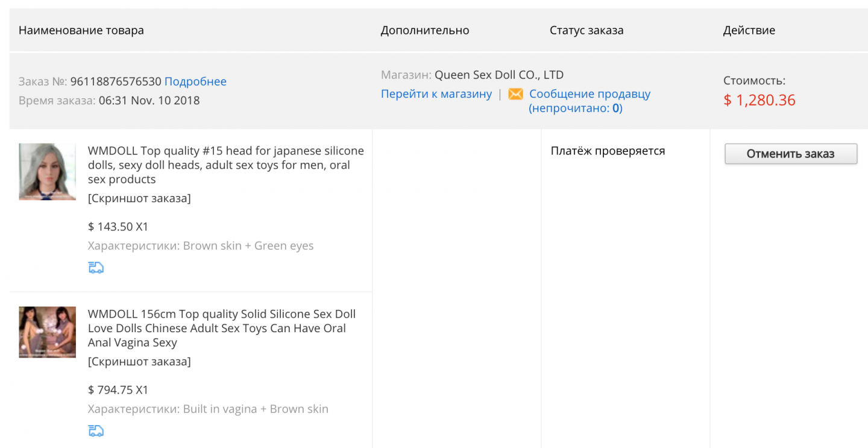Open the Подробнее order details link
Screen dimensions: 868x448
pos(195,81)
